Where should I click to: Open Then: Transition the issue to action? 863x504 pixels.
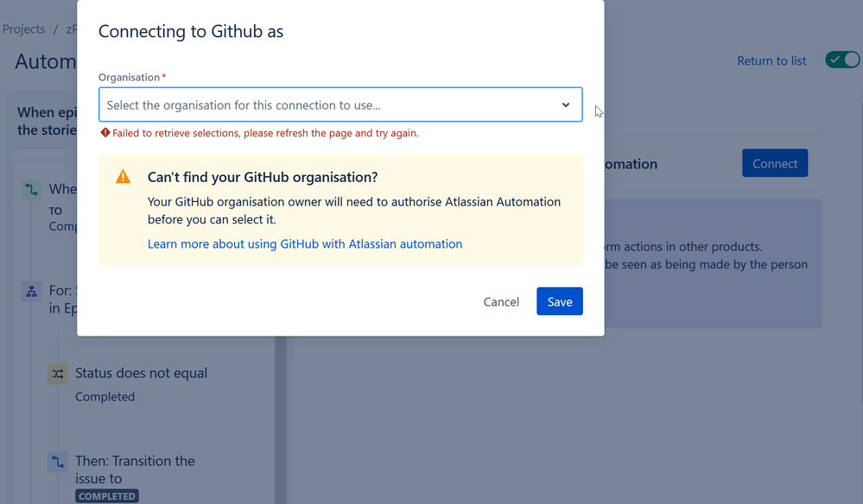click(x=135, y=469)
